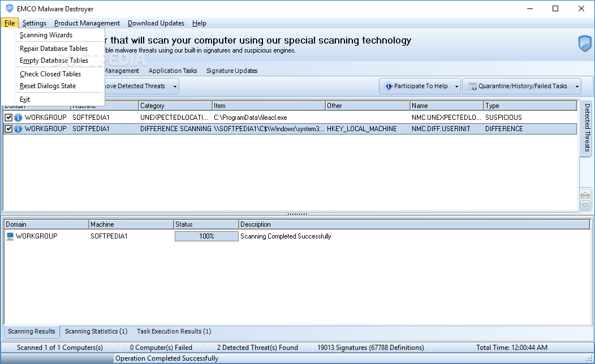Open the Download Updates menu

pyautogui.click(x=156, y=23)
